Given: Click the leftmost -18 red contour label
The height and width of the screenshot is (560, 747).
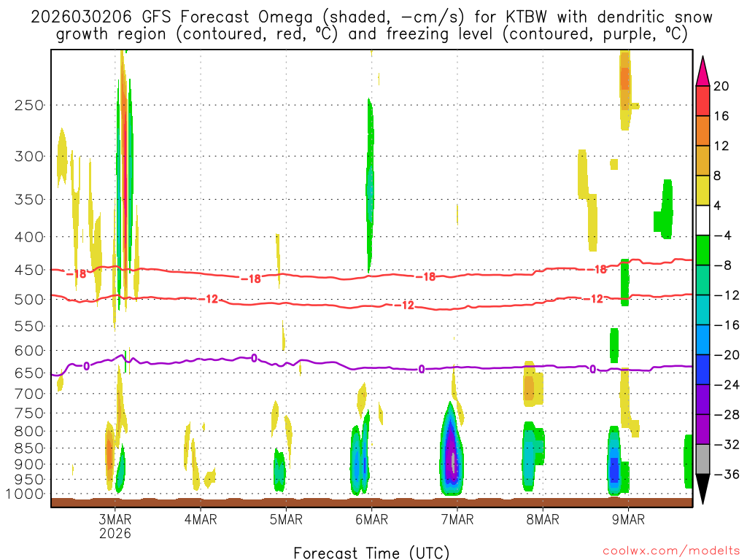Looking at the screenshot, I should 76,274.
